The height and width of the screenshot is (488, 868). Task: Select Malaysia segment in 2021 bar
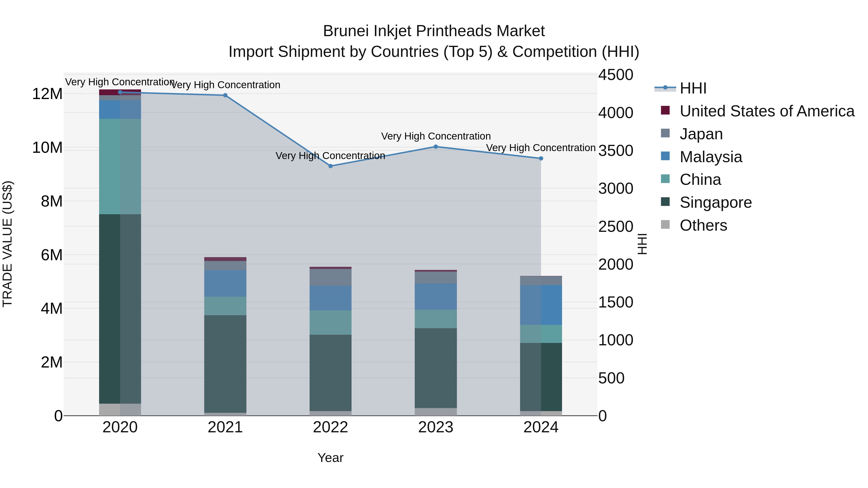click(225, 283)
